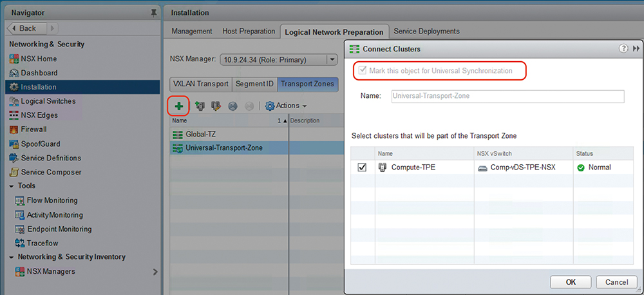The width and height of the screenshot is (644, 295).
Task: Click the Compute-TPE cluster icon
Action: [383, 167]
